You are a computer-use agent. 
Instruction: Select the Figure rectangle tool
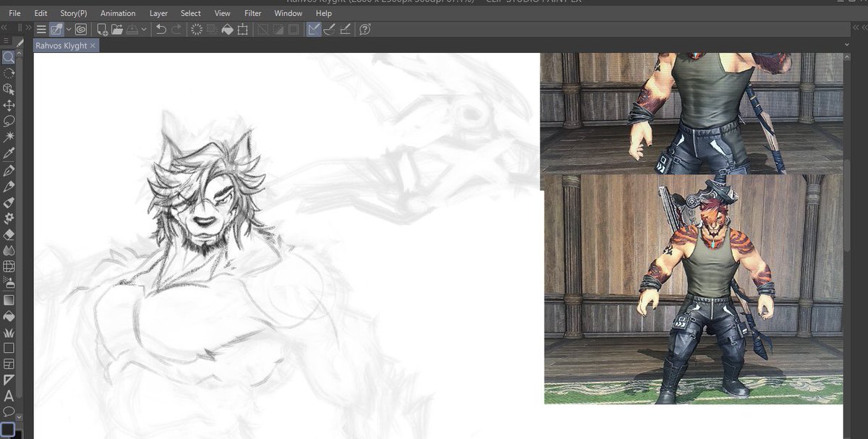pos(9,348)
